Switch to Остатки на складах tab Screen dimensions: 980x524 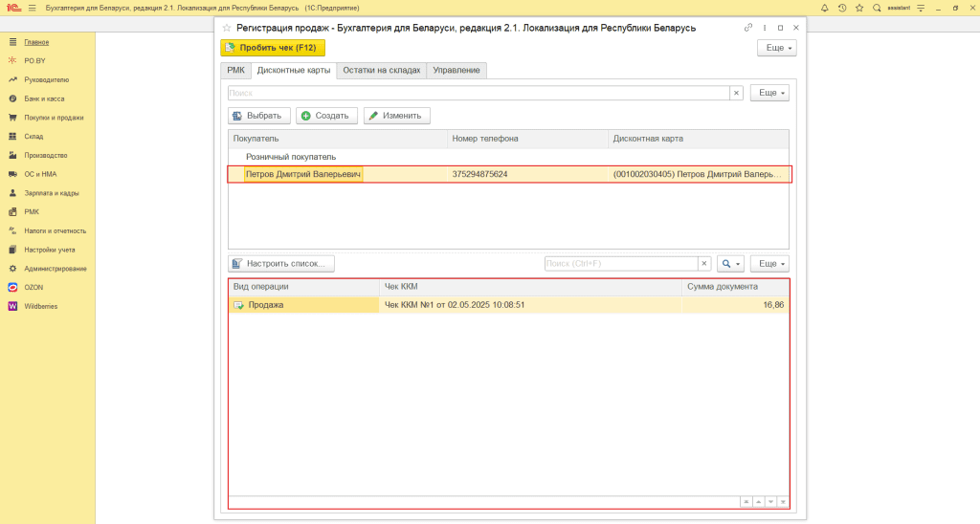click(x=381, y=70)
